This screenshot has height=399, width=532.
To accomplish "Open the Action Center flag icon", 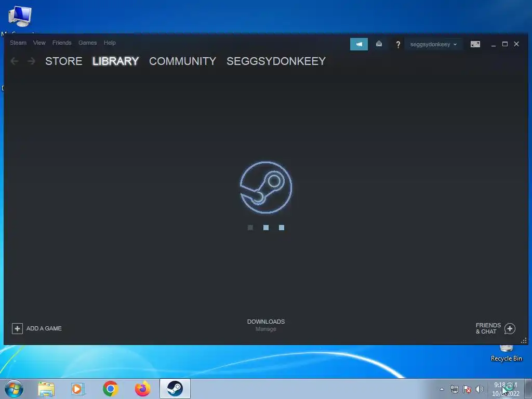I will [467, 389].
